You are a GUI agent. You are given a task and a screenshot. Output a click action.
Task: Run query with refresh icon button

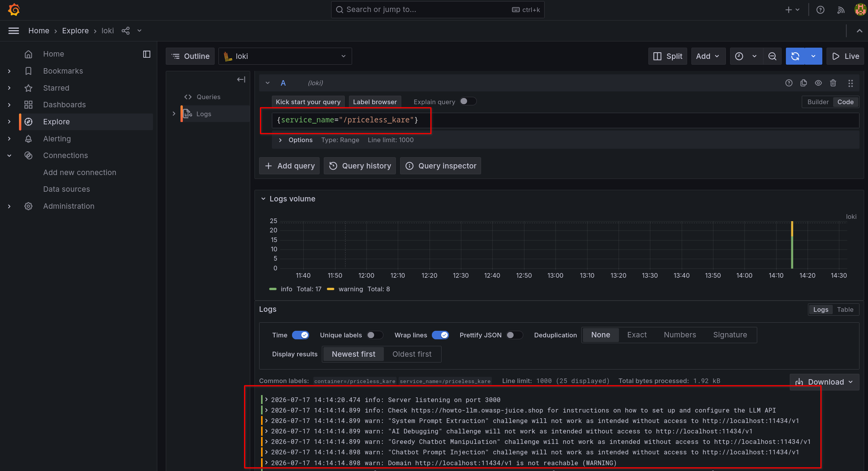click(x=795, y=56)
